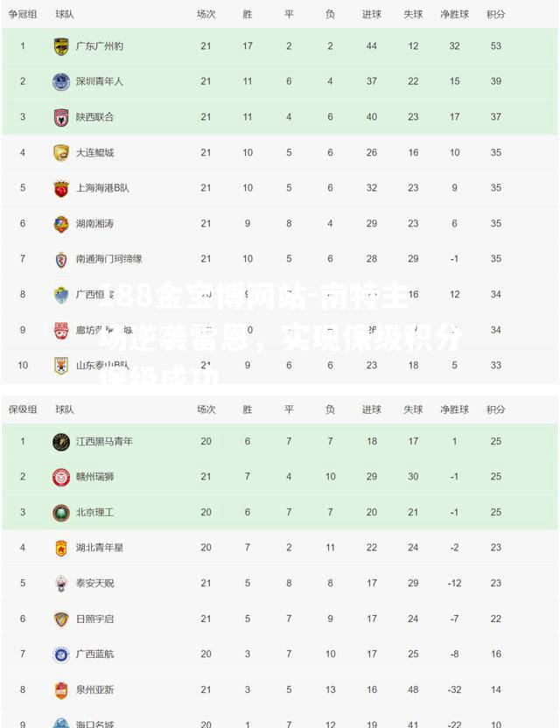Viewport: 560px width, 728px height.
Task: Click the 湖北青年星 team crest
Action: point(61,548)
